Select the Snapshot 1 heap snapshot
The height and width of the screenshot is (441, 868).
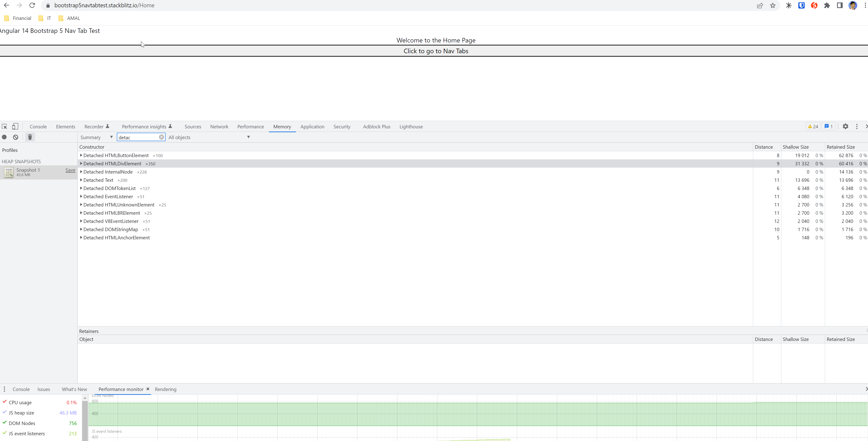pos(34,172)
